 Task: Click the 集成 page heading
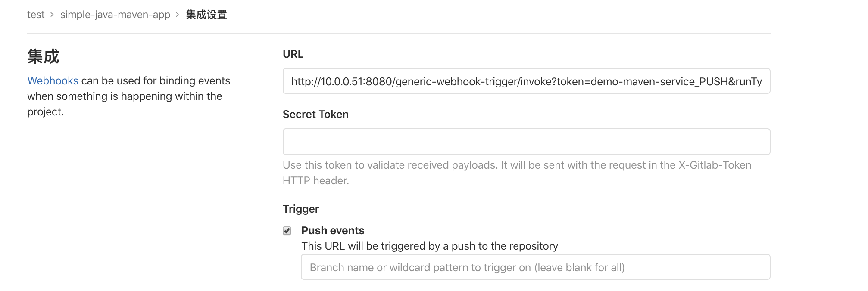tap(43, 56)
